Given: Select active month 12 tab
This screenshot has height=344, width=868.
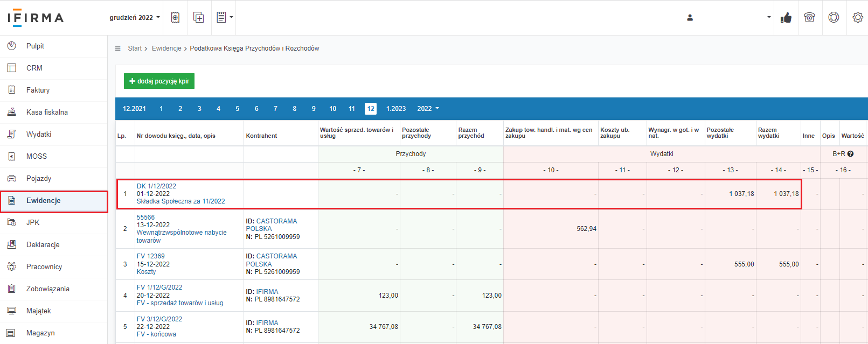Looking at the screenshot, I should click(x=371, y=109).
